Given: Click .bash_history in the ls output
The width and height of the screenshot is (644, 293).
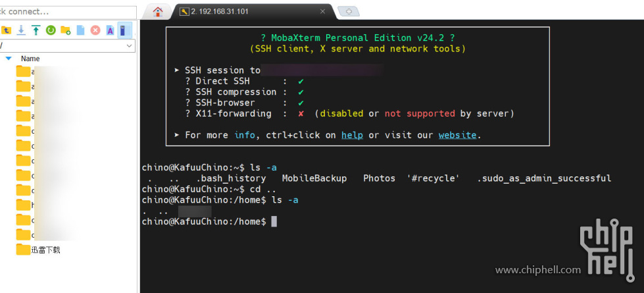Looking at the screenshot, I should 231,178.
